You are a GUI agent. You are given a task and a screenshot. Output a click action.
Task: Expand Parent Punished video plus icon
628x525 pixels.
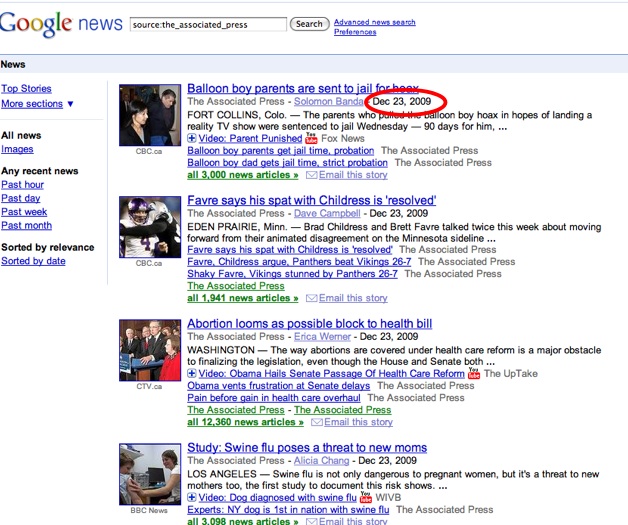point(192,139)
